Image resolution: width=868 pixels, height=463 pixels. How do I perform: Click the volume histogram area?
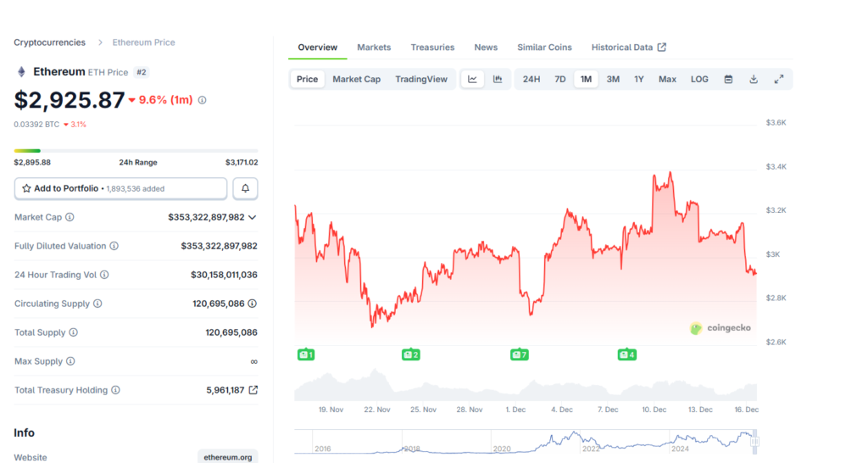pos(526,384)
